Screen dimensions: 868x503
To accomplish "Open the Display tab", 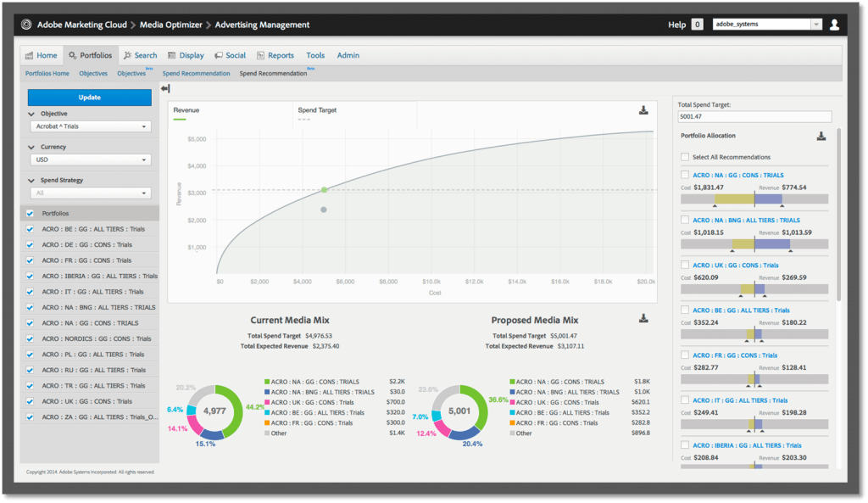I will click(186, 55).
